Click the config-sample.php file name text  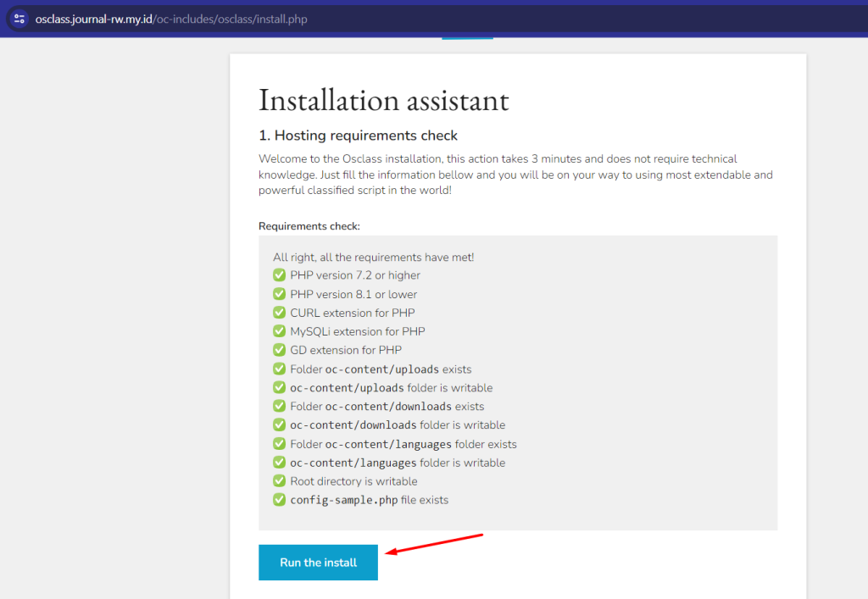[344, 500]
